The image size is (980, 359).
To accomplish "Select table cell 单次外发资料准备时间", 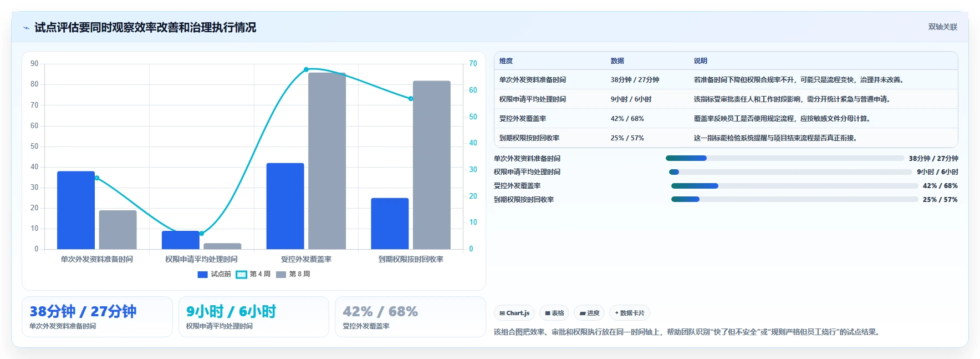I will coord(533,80).
